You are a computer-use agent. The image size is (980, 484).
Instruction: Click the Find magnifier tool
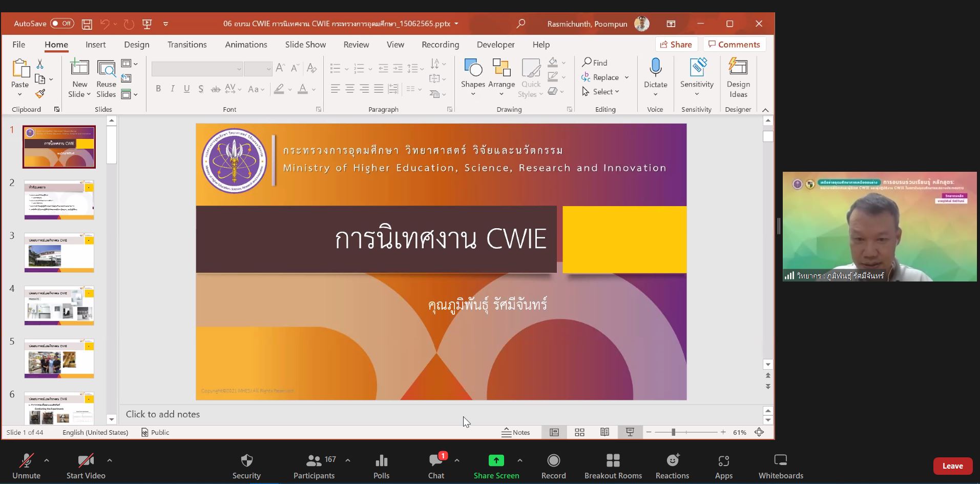pos(595,63)
